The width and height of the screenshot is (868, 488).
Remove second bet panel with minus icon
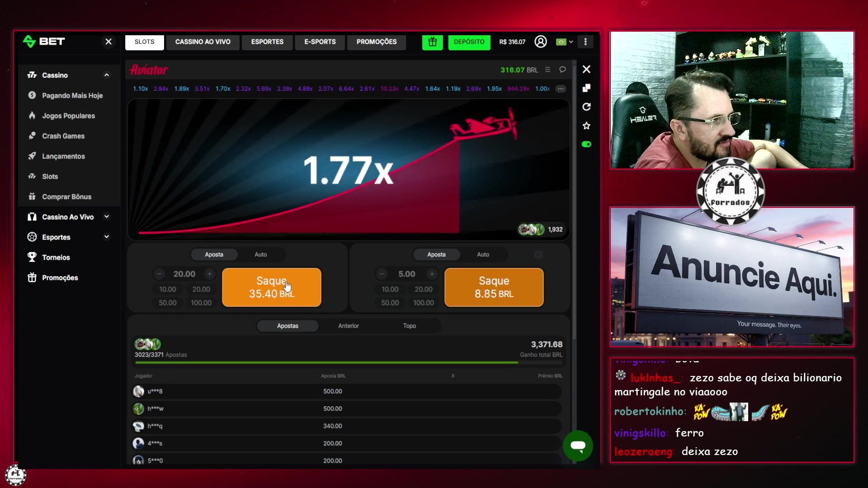tap(538, 255)
